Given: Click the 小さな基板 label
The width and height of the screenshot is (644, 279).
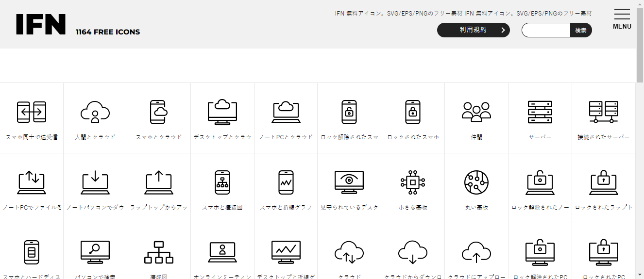Looking at the screenshot, I should (x=413, y=207).
